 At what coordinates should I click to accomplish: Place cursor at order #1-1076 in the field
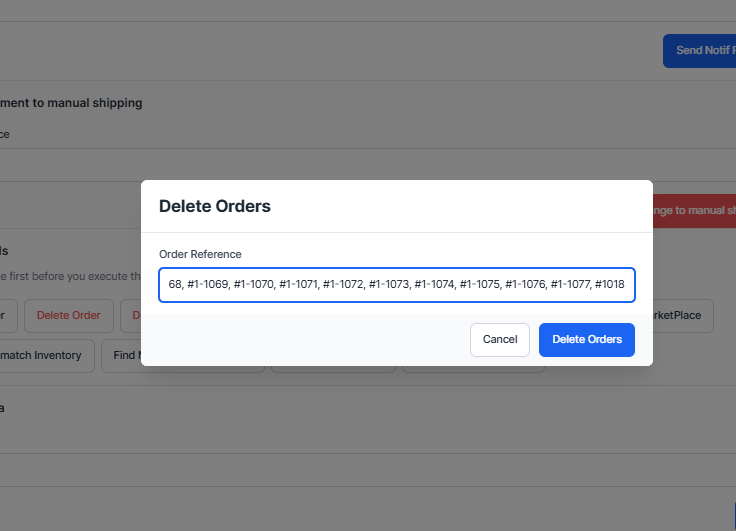[x=525, y=285]
